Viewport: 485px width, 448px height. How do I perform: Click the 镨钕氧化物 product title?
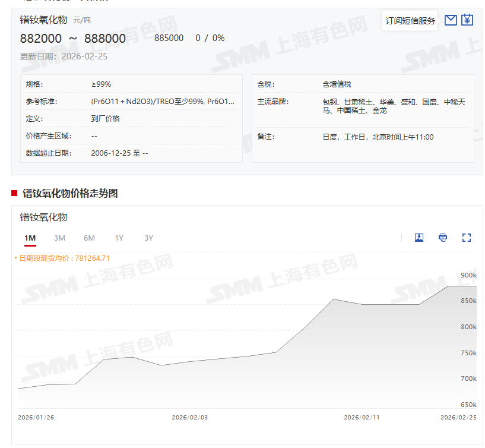click(x=44, y=20)
